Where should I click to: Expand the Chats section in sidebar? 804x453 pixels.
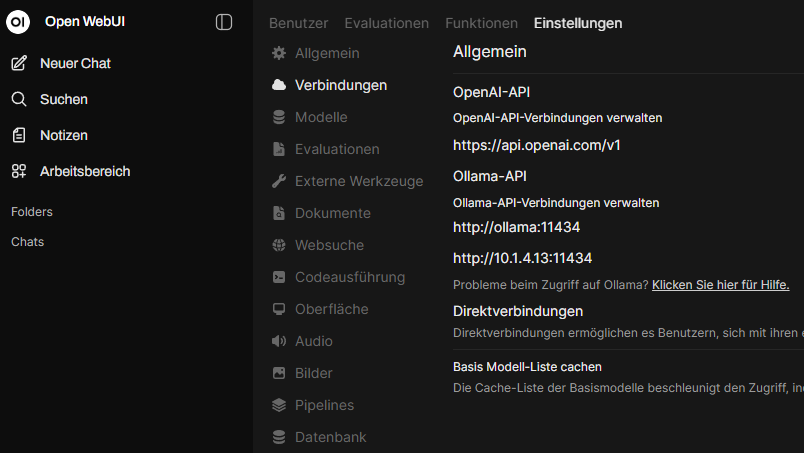(x=27, y=242)
